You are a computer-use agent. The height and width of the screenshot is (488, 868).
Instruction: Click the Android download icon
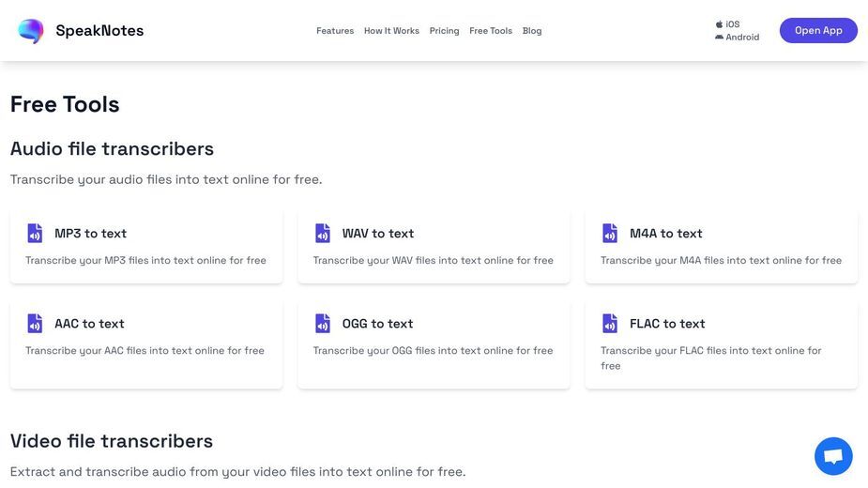(719, 38)
